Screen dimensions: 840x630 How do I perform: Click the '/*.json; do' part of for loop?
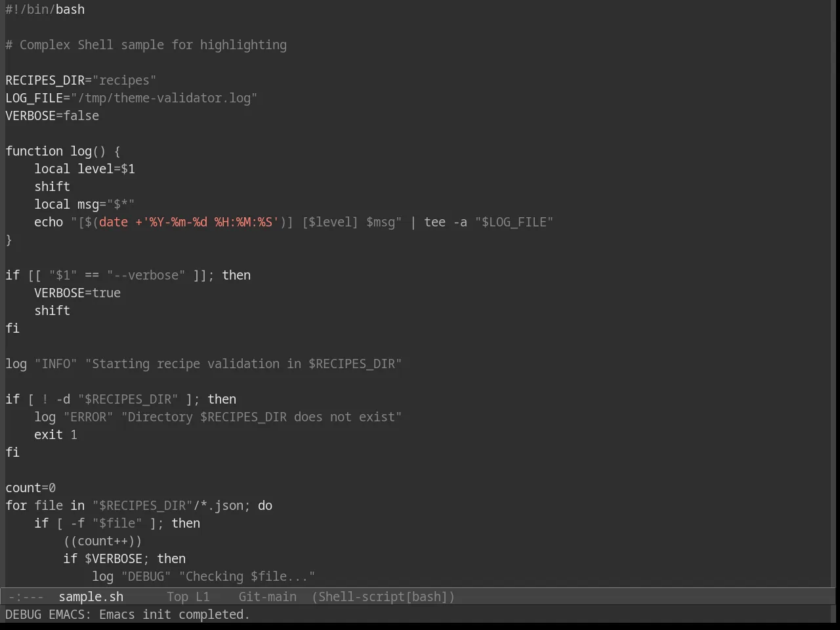click(233, 506)
